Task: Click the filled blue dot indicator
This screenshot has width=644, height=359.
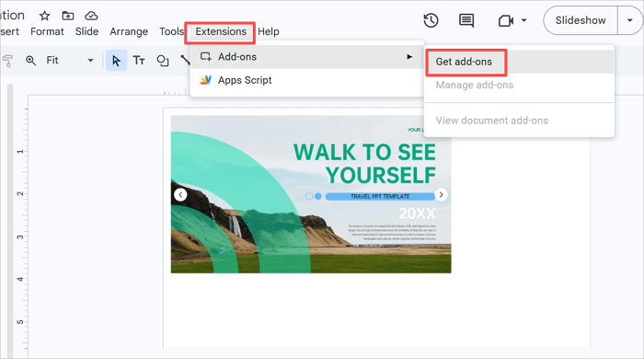Action: pyautogui.click(x=318, y=197)
